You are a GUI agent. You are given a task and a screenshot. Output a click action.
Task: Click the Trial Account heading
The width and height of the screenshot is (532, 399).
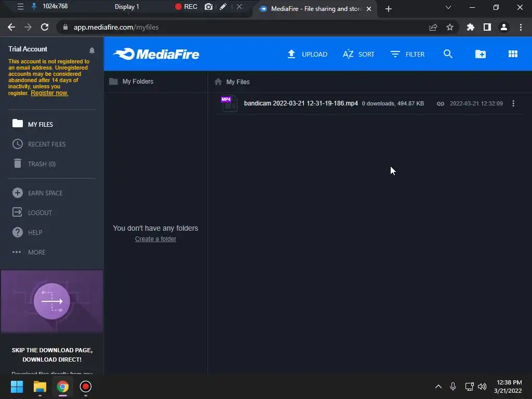click(x=28, y=49)
